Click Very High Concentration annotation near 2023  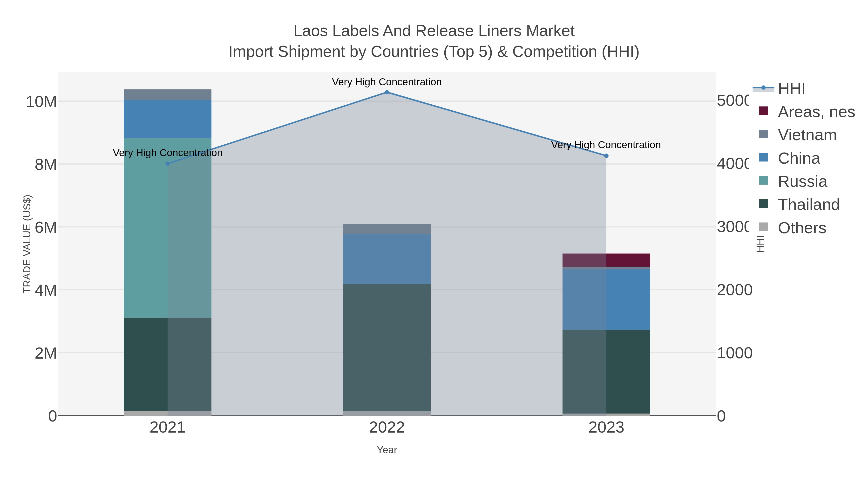(x=606, y=145)
